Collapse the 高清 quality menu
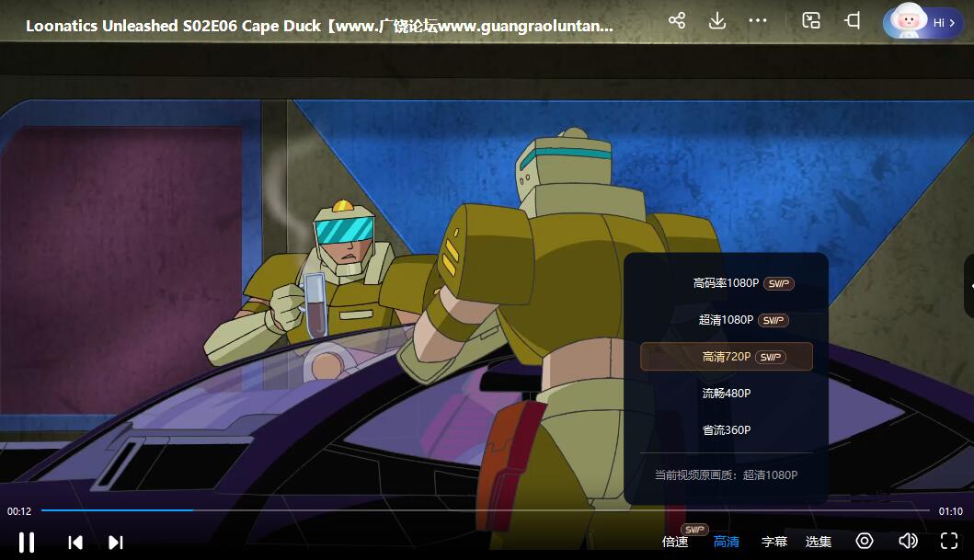This screenshot has height=560, width=974. pyautogui.click(x=727, y=542)
